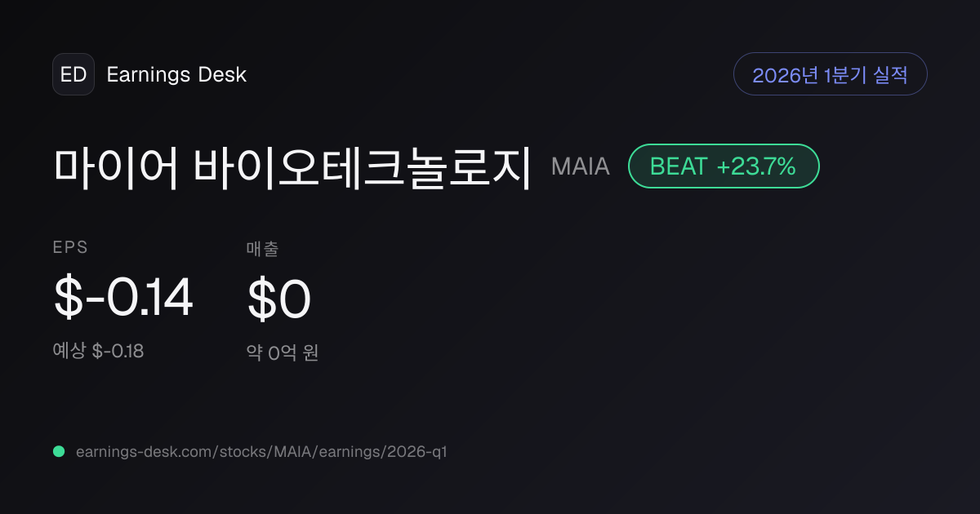Click the 약 0억 원 conversion text
The image size is (980, 514).
(x=283, y=352)
